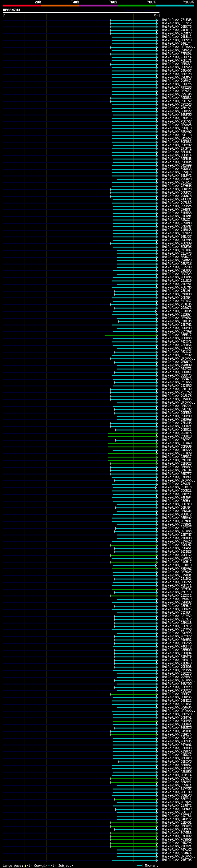Image resolution: width=197 pixels, height=868 pixels.
Task: Click the hit label UniRef100_B3DY41
Action: coord(177,799)
